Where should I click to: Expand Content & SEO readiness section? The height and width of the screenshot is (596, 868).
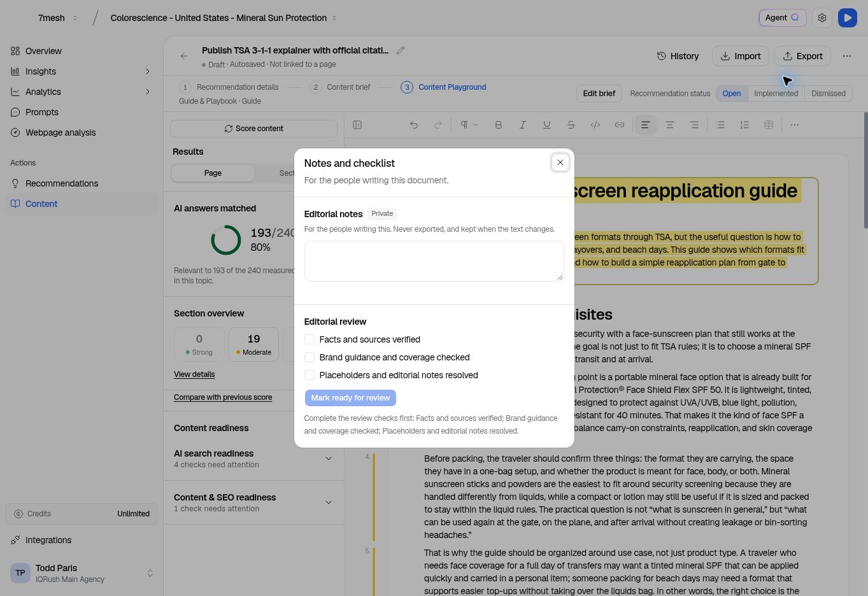click(329, 502)
